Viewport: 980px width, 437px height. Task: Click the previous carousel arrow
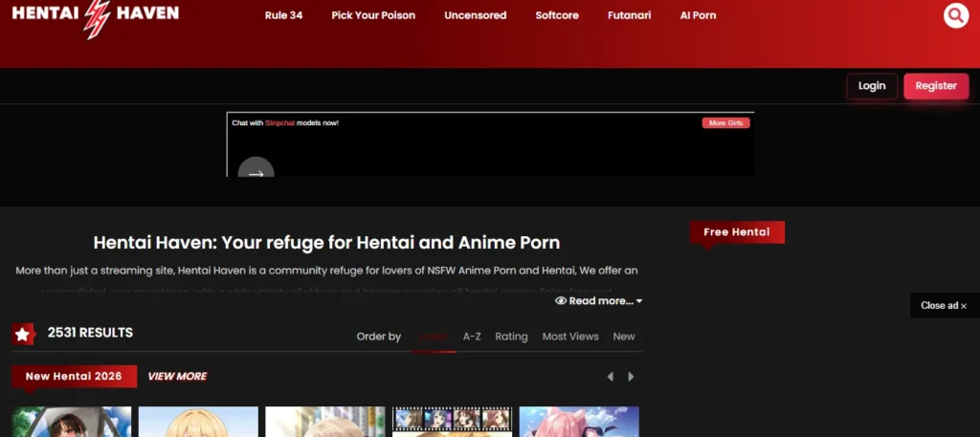pos(611,377)
